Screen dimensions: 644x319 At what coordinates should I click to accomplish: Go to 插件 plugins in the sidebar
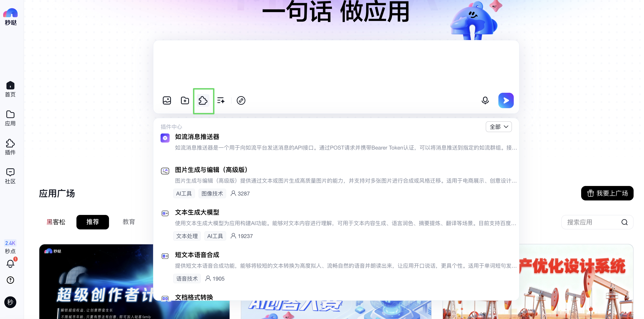click(10, 147)
